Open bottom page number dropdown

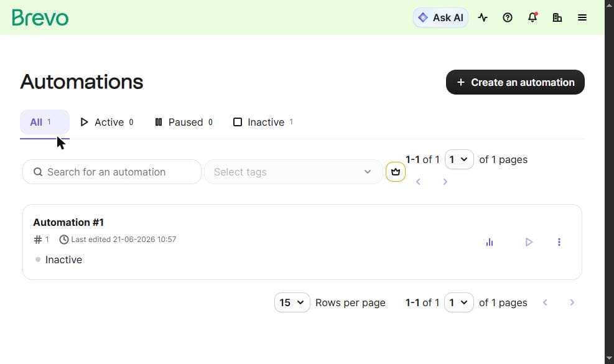coord(459,302)
